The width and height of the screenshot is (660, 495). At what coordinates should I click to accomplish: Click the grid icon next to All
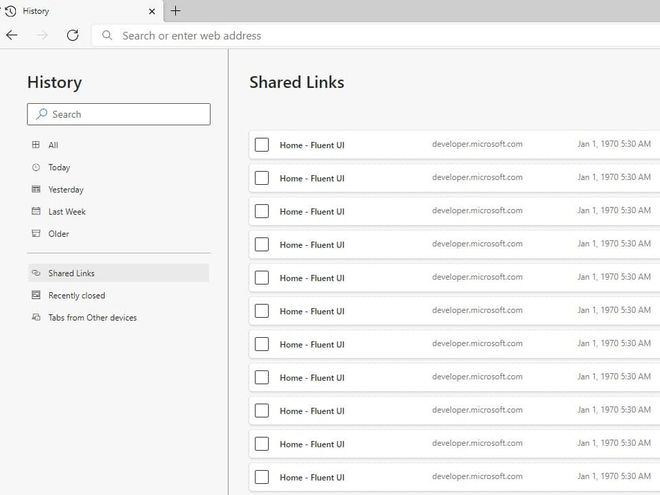point(36,145)
